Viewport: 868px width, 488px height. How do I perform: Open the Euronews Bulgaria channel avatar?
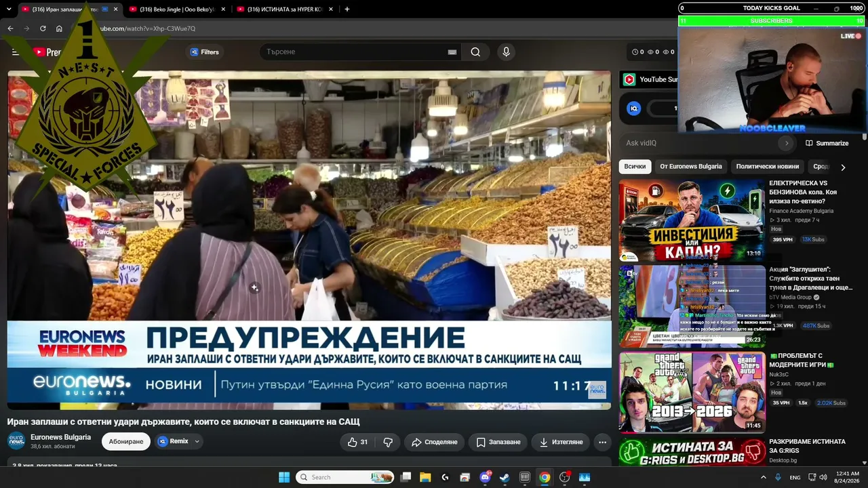tap(16, 441)
